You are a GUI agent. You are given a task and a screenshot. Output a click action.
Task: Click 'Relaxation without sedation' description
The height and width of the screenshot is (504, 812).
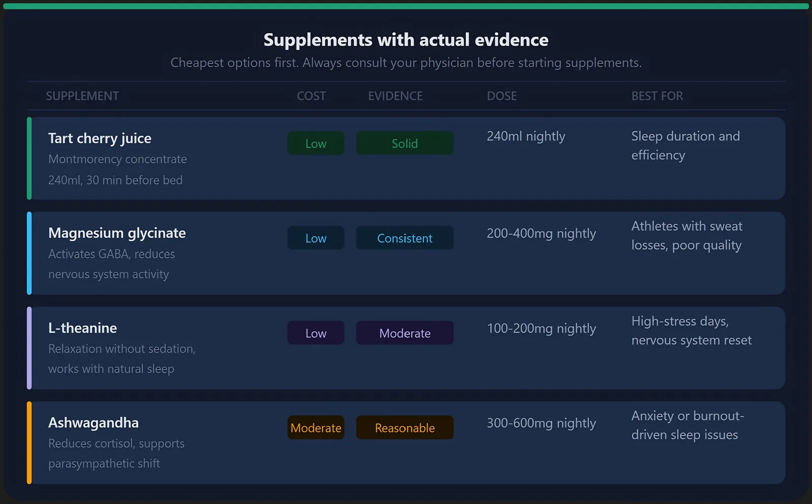(x=122, y=358)
